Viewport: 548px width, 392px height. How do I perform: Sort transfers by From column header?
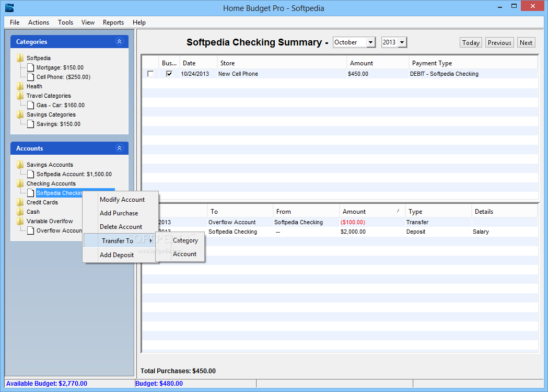point(306,212)
